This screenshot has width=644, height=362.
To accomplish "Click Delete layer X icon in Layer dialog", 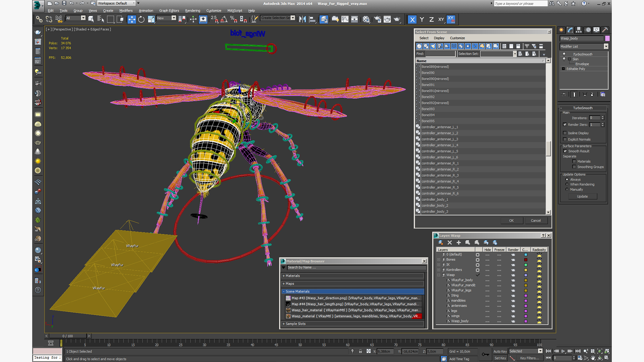I will click(450, 243).
